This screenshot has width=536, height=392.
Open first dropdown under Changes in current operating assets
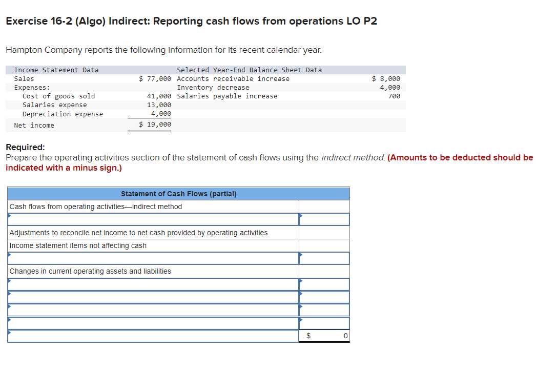pyautogui.click(x=152, y=284)
